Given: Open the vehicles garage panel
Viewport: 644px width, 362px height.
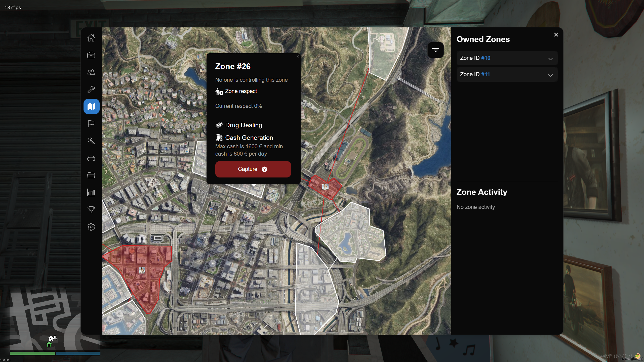Looking at the screenshot, I should (x=91, y=158).
